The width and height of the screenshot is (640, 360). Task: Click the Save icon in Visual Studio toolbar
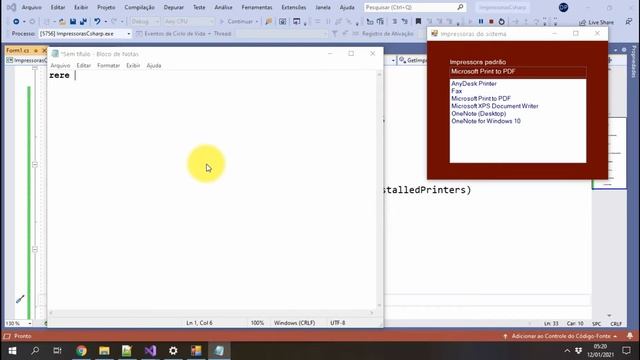click(x=73, y=21)
